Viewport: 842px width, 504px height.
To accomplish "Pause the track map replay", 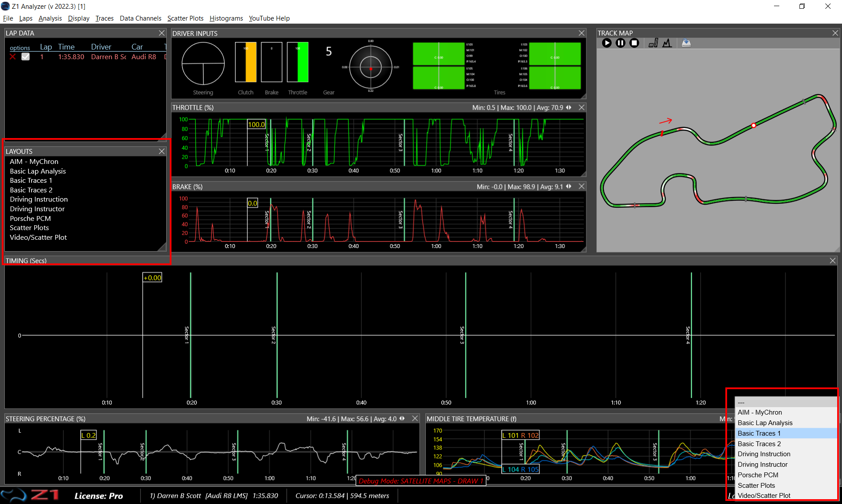I will pos(620,43).
